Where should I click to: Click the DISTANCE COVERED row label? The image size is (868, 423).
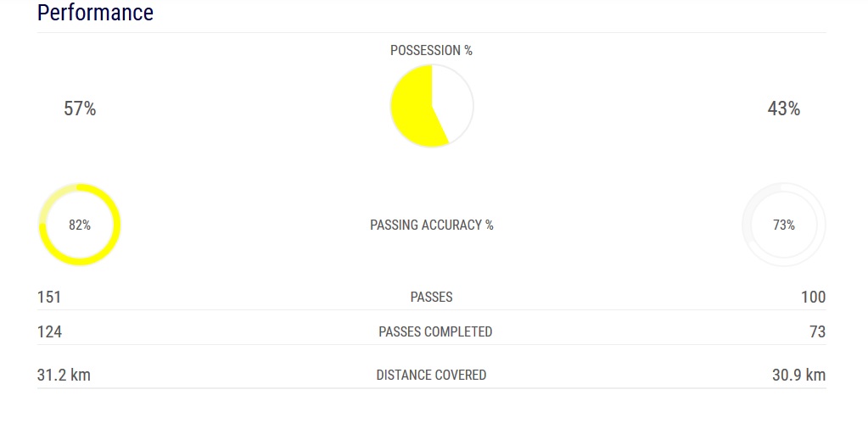coord(431,375)
